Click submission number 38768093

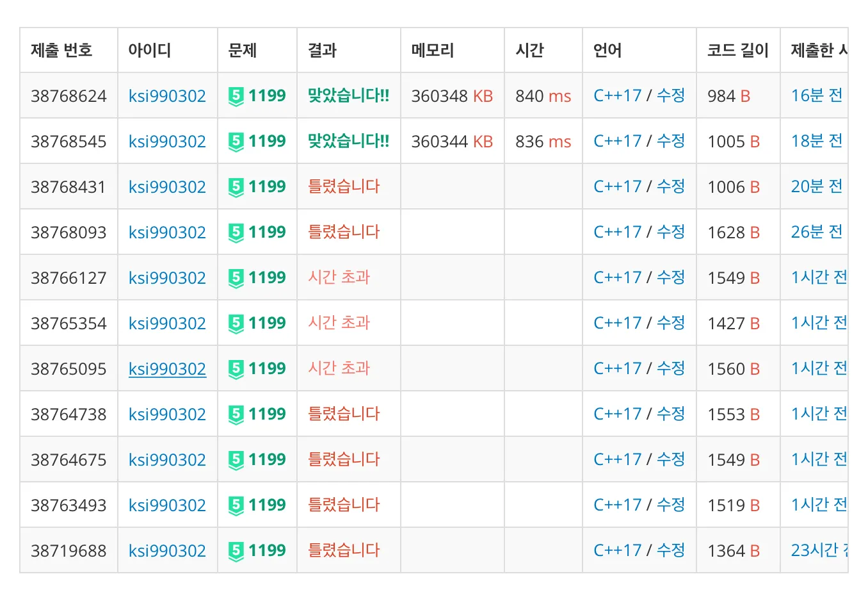[68, 233]
